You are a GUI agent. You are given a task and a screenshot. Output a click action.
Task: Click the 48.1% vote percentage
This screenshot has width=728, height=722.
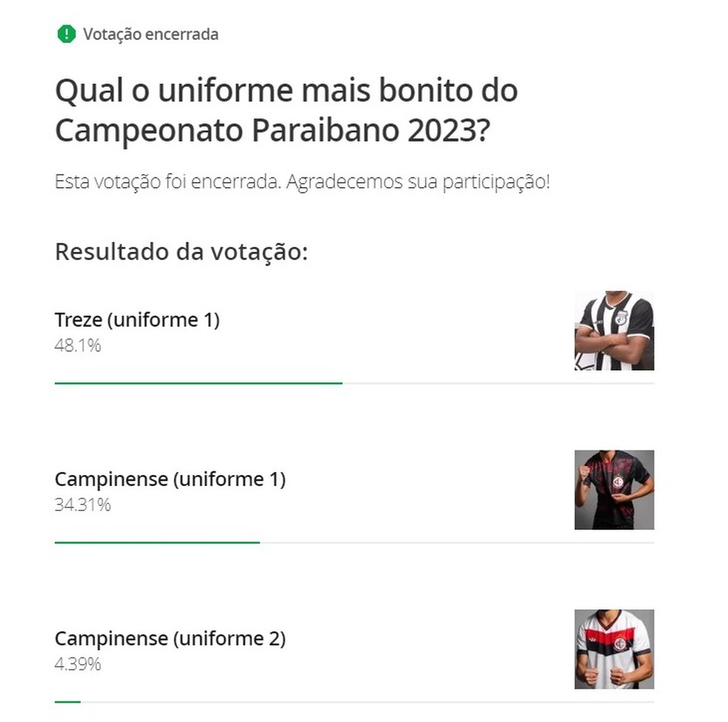[78, 345]
